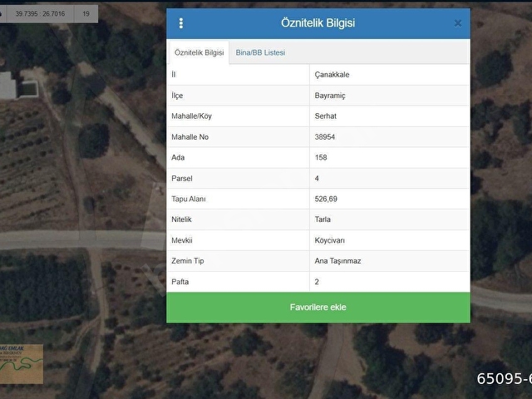Click the Mevkii row label
532x399 pixels.
click(181, 240)
